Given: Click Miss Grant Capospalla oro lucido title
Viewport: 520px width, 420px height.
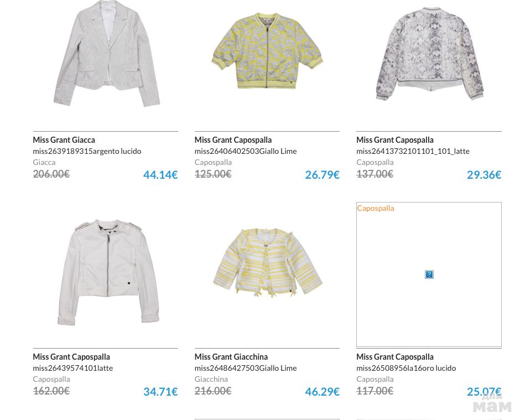Looking at the screenshot, I should [394, 357].
